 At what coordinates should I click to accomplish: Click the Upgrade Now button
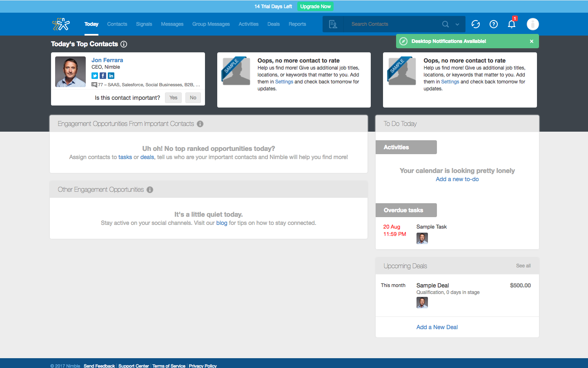pos(316,7)
